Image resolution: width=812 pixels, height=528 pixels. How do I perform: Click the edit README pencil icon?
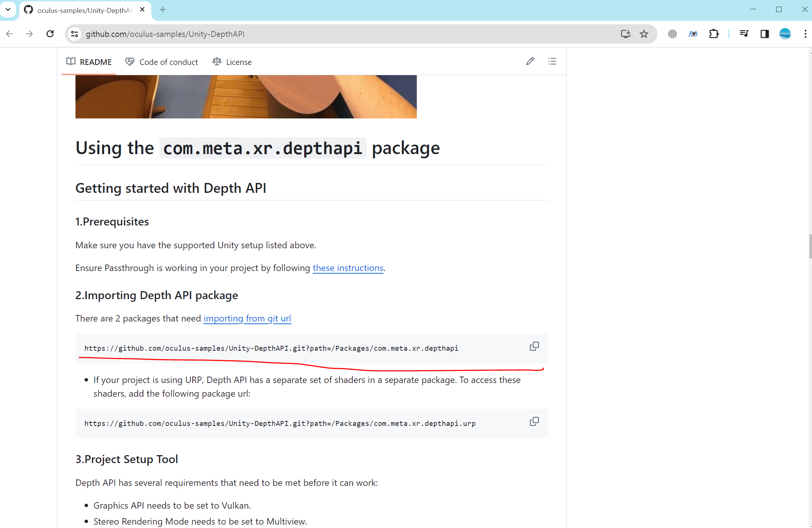click(x=530, y=61)
